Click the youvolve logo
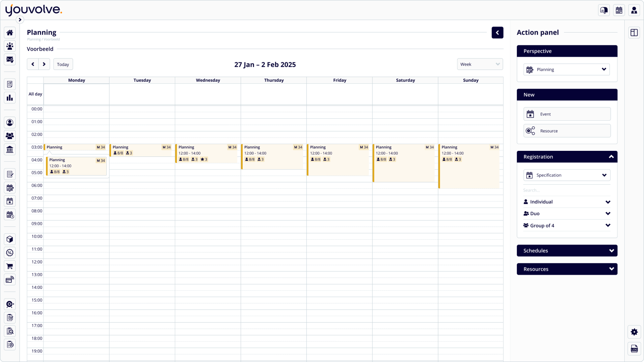 34,10
